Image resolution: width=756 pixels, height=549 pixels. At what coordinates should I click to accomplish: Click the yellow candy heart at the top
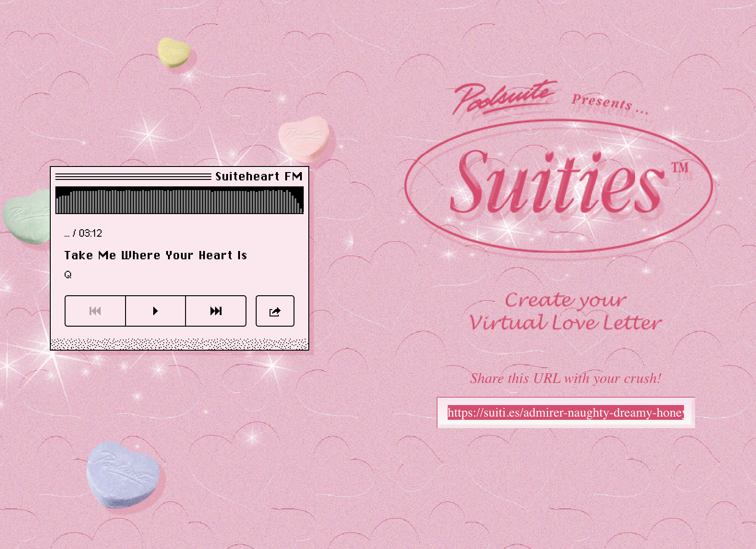click(174, 52)
